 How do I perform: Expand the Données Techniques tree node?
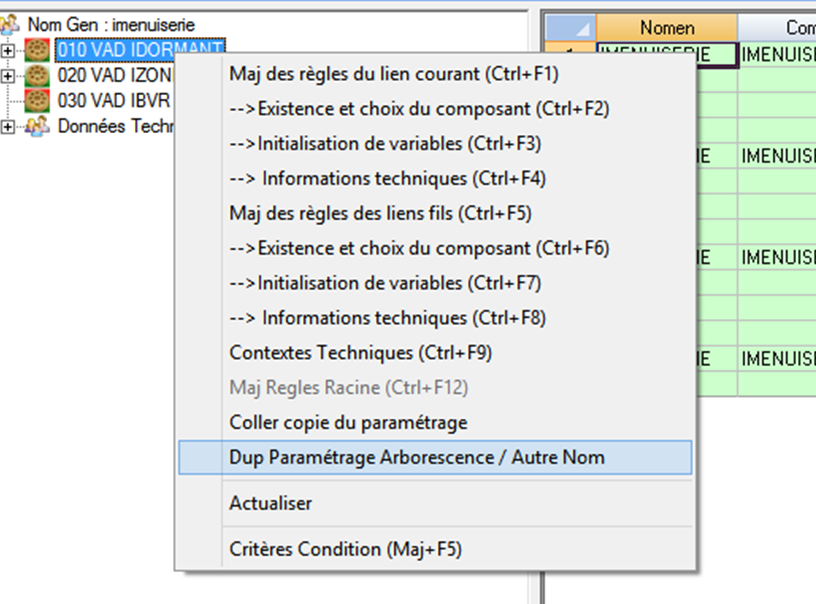9,126
